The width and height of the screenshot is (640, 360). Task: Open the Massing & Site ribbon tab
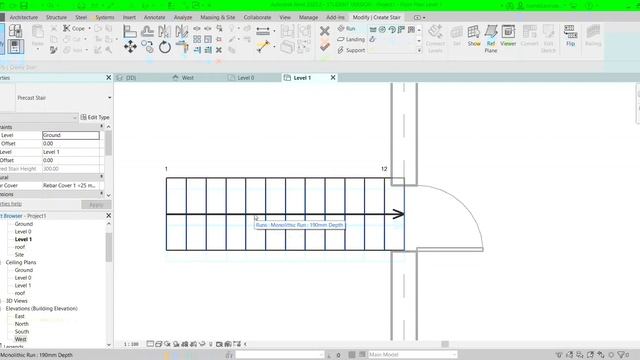coord(218,18)
